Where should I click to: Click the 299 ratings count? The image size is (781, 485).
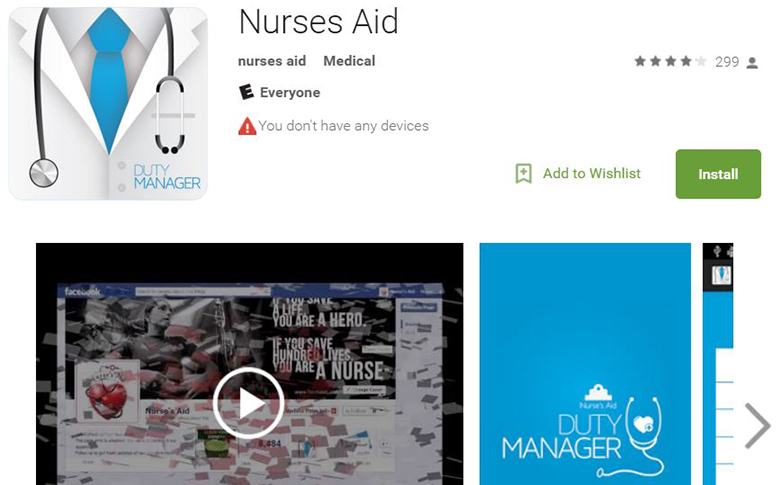[727, 62]
